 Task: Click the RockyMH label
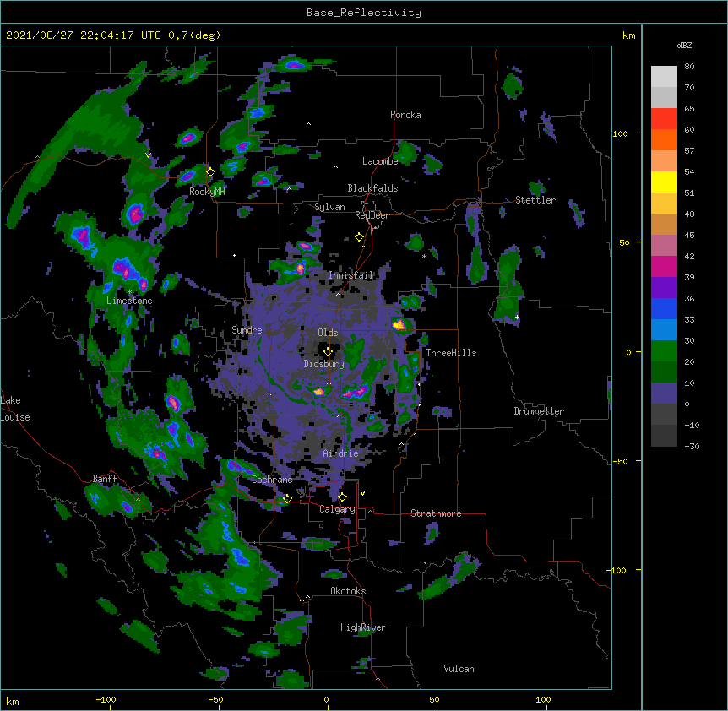[207, 192]
